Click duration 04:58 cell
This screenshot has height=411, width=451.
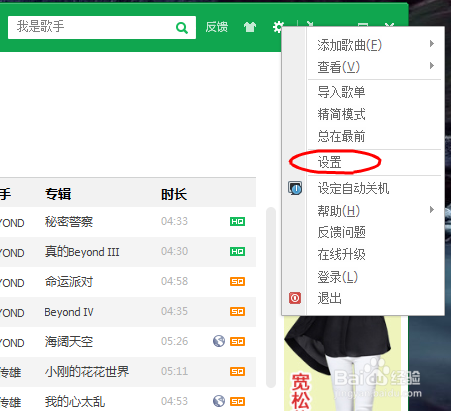174,281
